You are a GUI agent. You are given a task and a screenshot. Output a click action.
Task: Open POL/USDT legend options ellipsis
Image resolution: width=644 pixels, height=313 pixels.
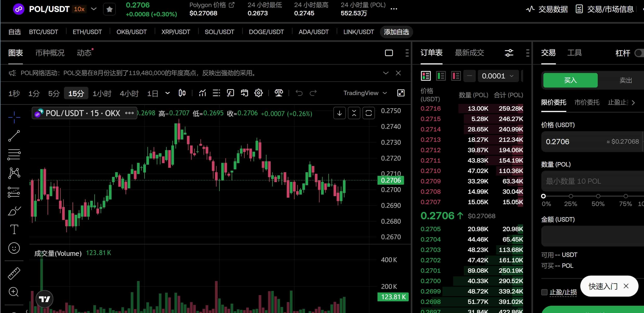(x=129, y=113)
